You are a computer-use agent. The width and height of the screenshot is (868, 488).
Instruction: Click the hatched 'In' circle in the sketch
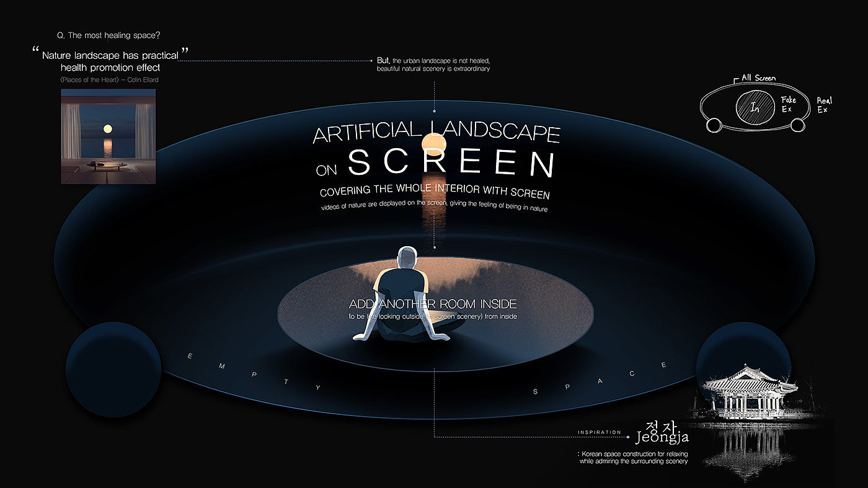tap(755, 107)
